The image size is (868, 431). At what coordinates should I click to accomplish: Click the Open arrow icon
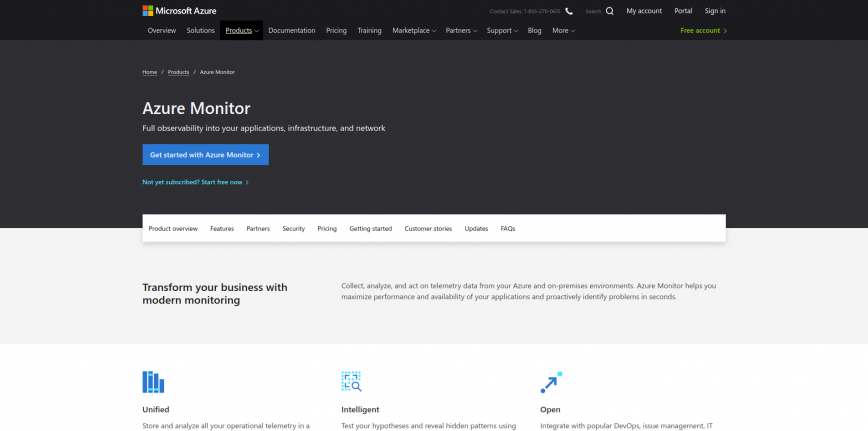pyautogui.click(x=551, y=382)
